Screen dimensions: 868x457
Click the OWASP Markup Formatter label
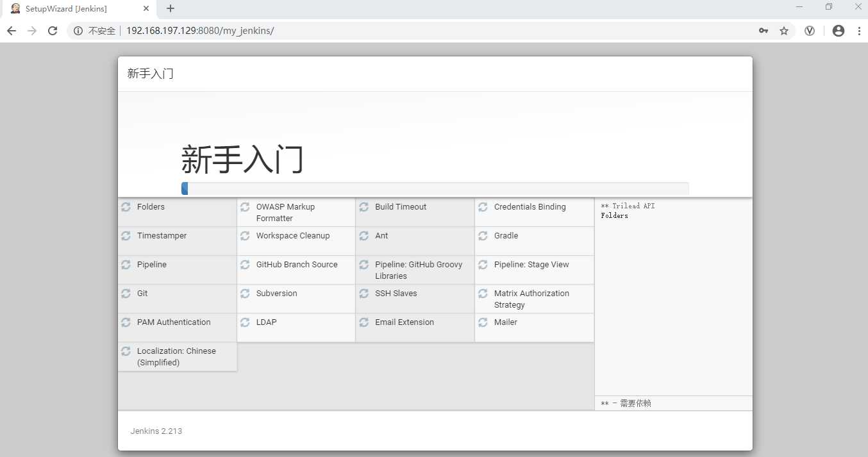(285, 213)
